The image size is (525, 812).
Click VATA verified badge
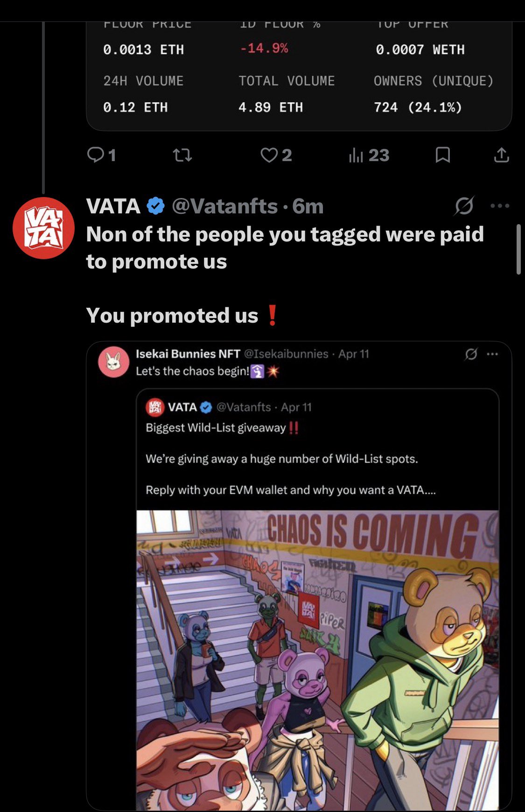tap(156, 206)
